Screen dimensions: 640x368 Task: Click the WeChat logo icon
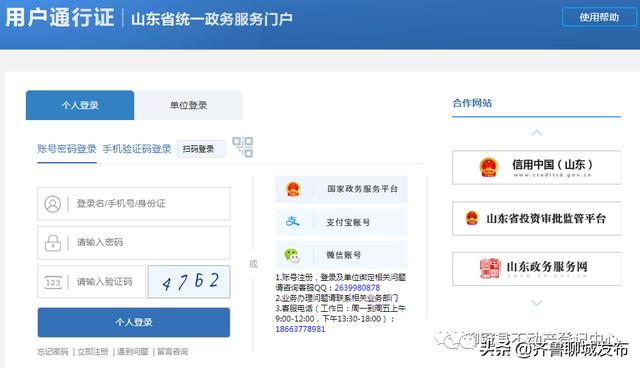292,255
